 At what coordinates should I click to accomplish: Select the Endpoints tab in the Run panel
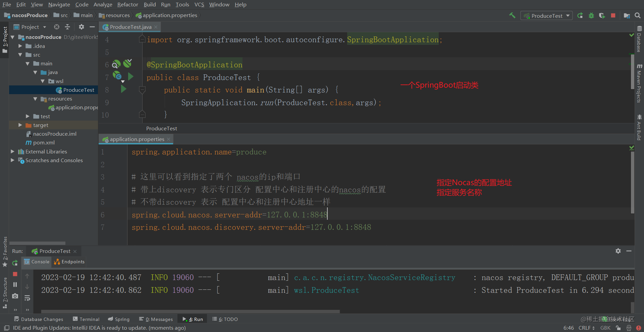tap(69, 262)
